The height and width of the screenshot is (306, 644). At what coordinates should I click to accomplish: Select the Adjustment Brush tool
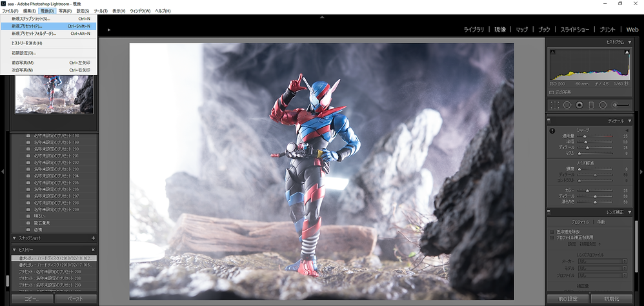620,105
